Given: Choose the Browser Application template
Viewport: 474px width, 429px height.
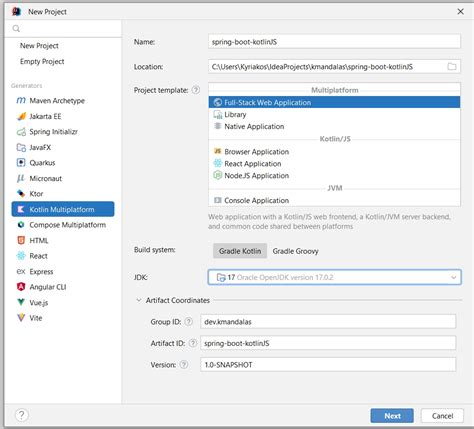Looking at the screenshot, I should tap(334, 152).
